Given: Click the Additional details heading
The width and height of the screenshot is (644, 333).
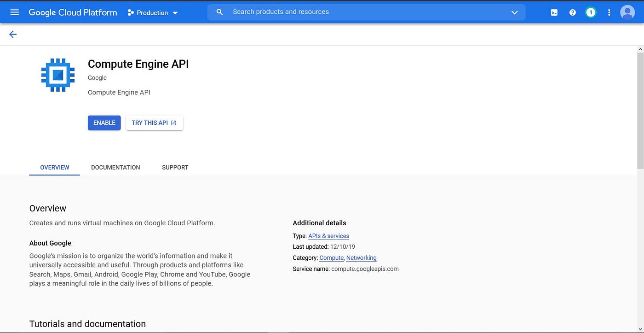Looking at the screenshot, I should (319, 223).
